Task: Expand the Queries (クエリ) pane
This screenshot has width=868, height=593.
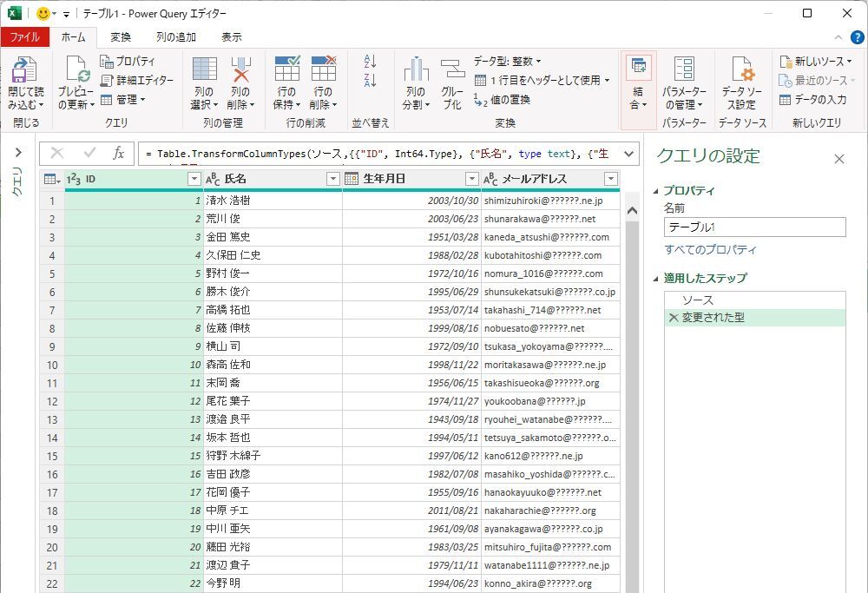Action: [x=18, y=152]
